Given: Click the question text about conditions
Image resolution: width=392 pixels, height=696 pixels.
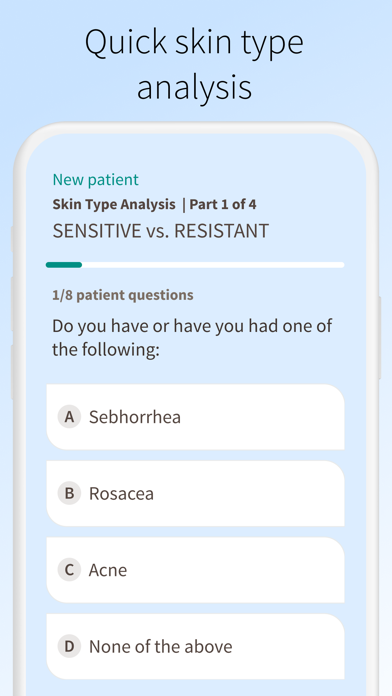Looking at the screenshot, I should [192, 338].
